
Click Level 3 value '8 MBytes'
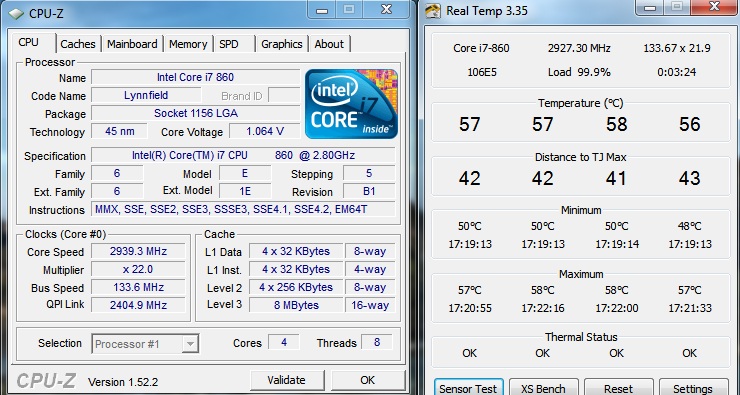pyautogui.click(x=296, y=305)
